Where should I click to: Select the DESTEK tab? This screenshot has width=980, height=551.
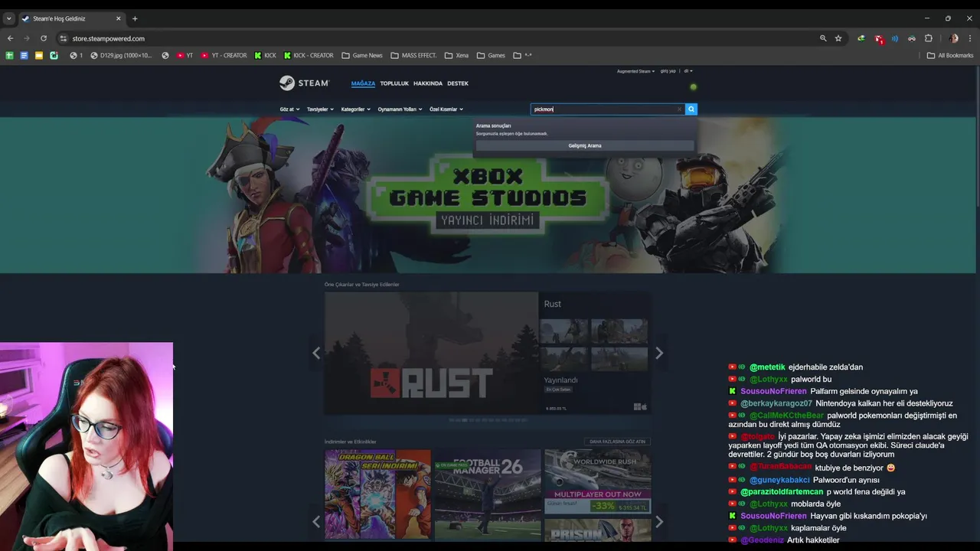pos(458,83)
